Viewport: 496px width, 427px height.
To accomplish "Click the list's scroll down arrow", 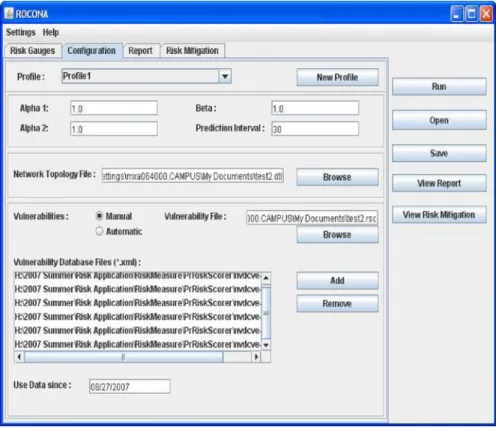I will 266,345.
